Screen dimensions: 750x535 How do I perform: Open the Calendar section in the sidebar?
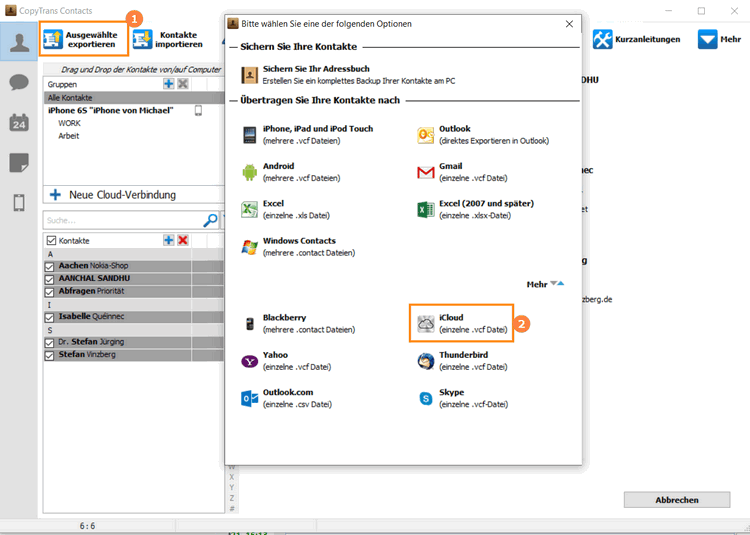click(x=19, y=123)
